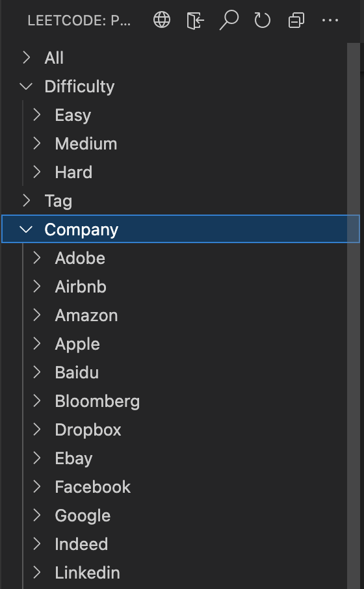Expand the Facebook company chevron
The height and width of the screenshot is (589, 364).
(x=36, y=487)
